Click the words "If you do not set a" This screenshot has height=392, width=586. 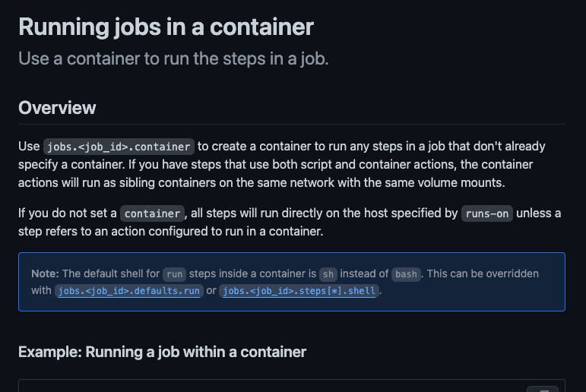tap(68, 213)
